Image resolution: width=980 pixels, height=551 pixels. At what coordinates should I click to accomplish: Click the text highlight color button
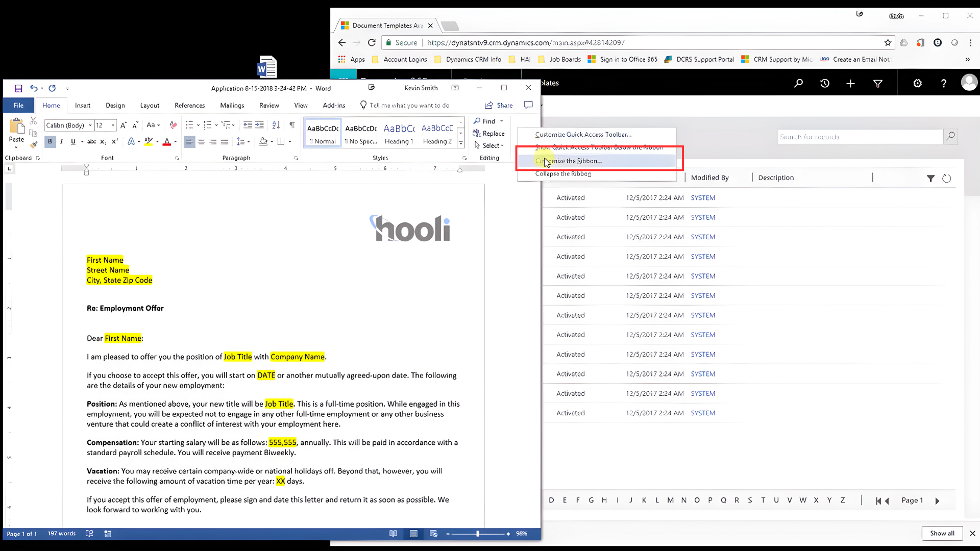pos(149,142)
